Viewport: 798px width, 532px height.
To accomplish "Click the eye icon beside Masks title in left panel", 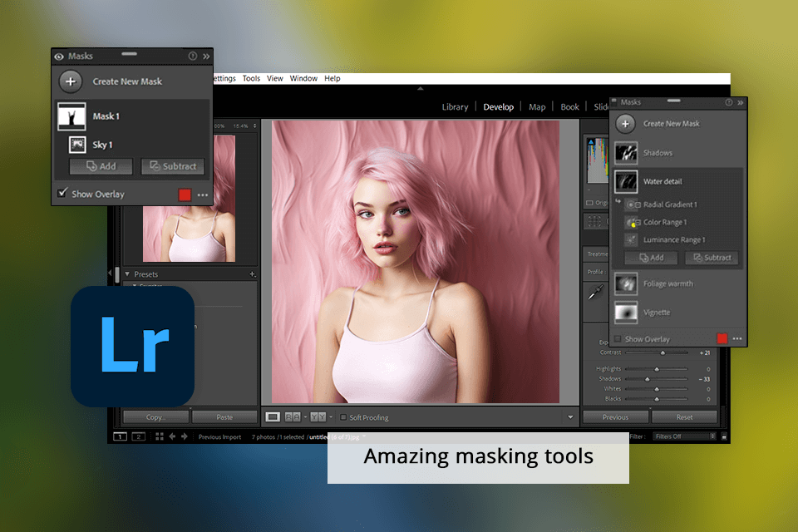I will [x=59, y=57].
